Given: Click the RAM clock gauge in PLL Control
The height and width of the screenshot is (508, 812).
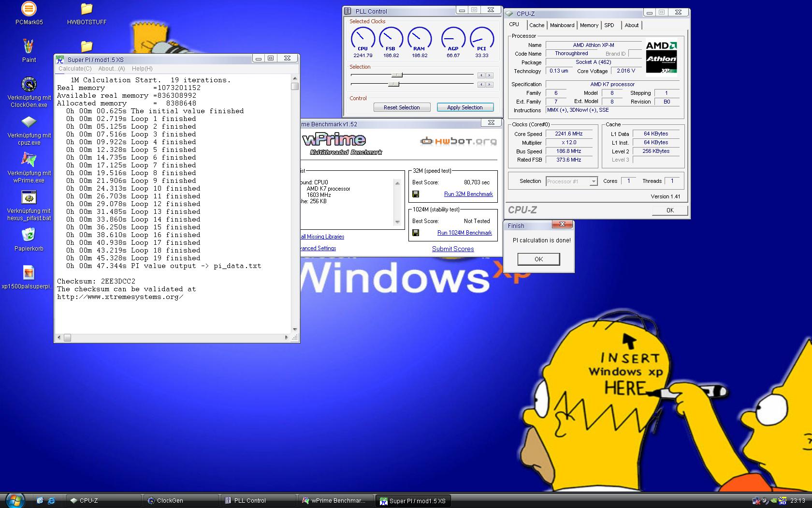Looking at the screenshot, I should point(420,39).
